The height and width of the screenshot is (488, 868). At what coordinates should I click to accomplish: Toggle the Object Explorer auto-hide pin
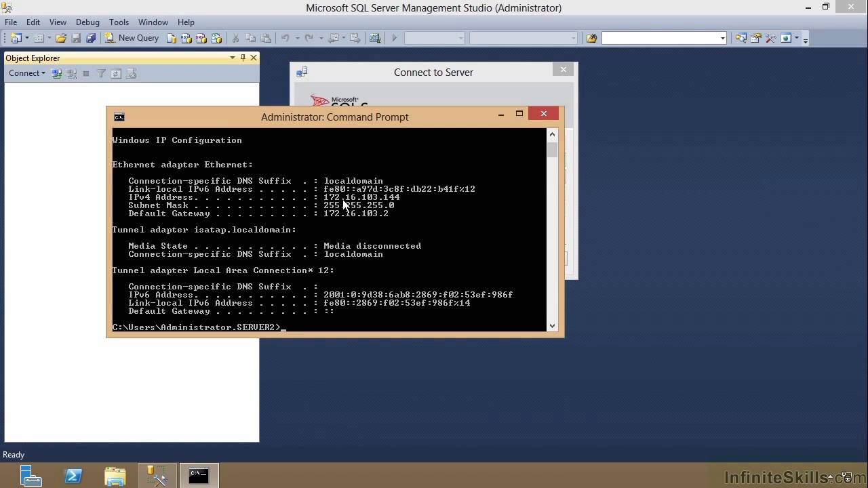point(243,58)
